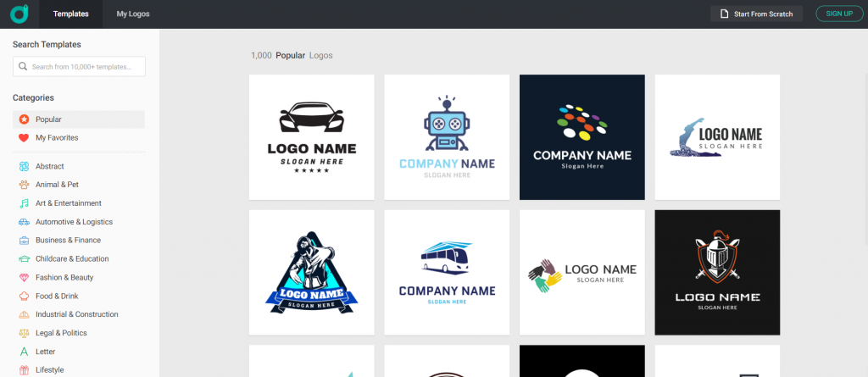Open the hooded figure triangle logo template

(312, 272)
